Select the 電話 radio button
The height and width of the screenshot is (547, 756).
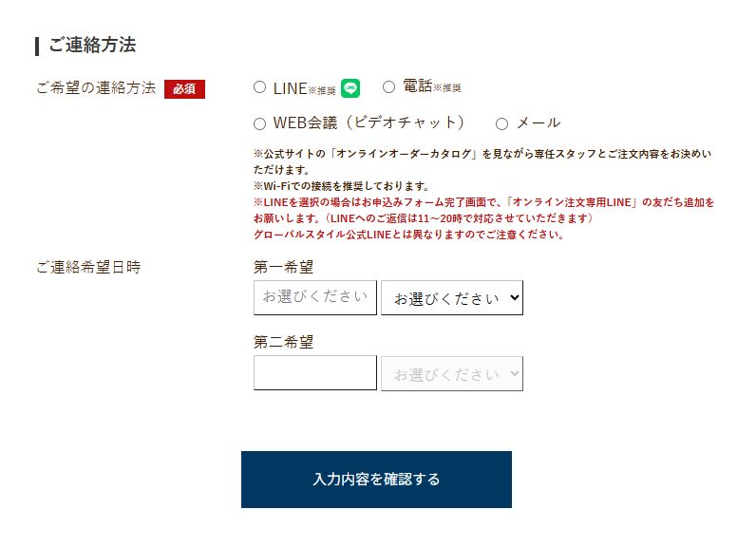coord(388,86)
